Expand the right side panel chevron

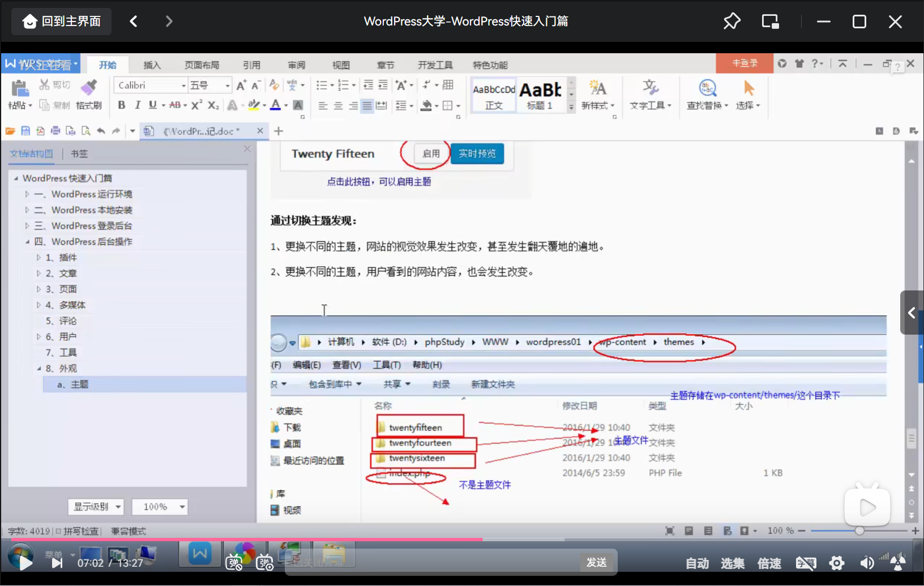click(912, 313)
